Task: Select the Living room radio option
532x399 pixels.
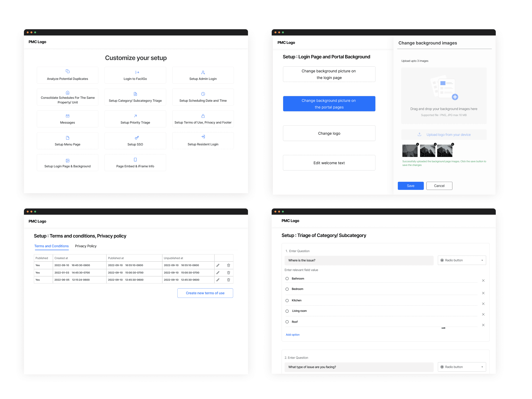Action: (287, 311)
